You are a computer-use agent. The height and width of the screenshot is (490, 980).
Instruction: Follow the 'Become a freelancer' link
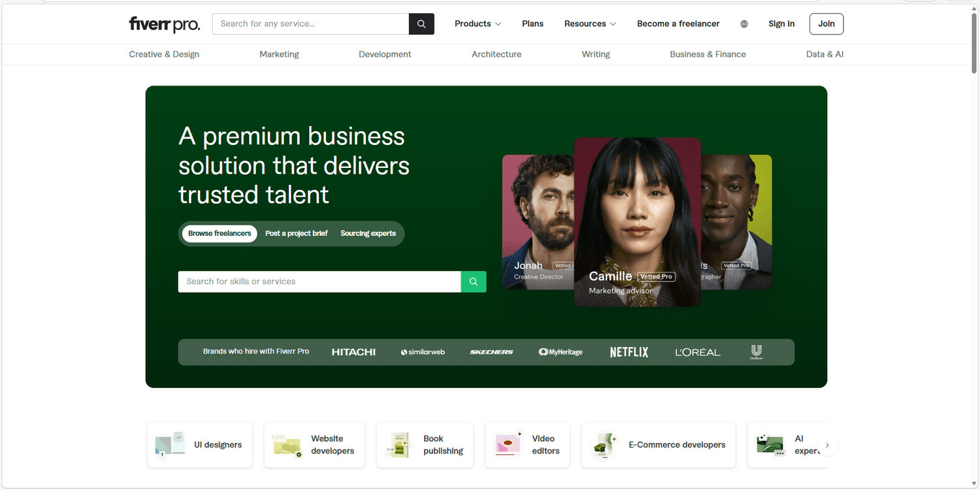[678, 24]
